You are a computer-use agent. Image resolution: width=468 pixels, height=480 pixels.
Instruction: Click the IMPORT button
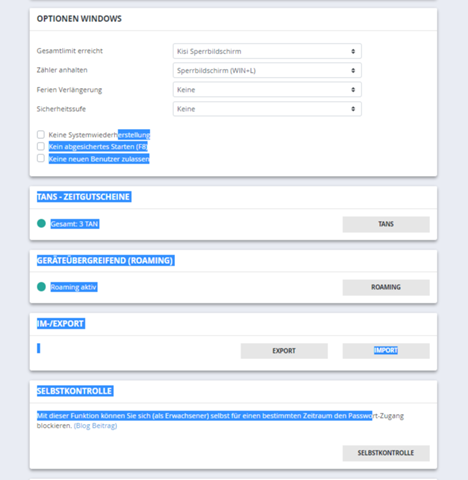pyautogui.click(x=386, y=351)
